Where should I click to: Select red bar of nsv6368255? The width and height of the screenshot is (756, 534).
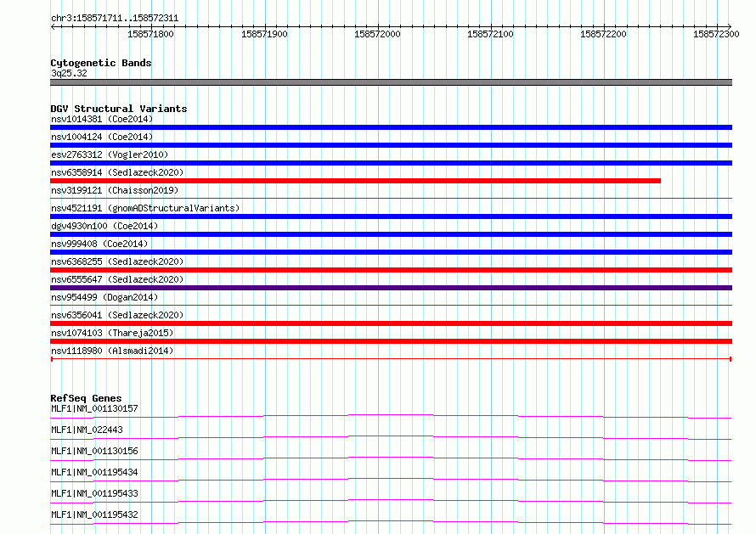[x=391, y=270]
